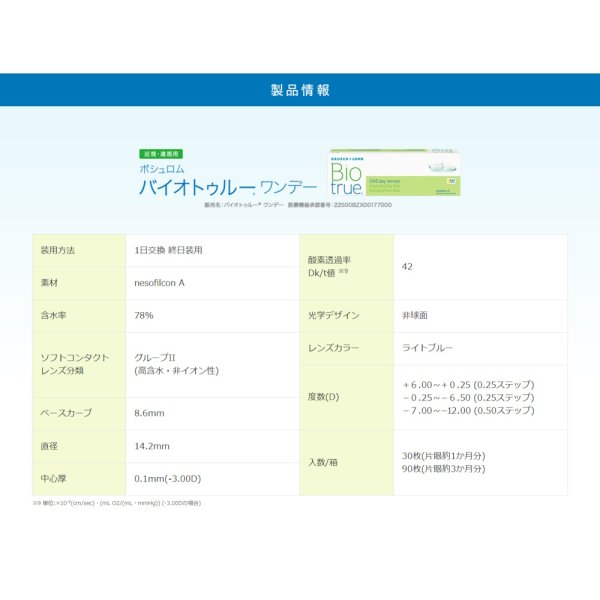Viewport: 600px width, 600px height.
Task: Select the 1日交換 終日装用 value
Action: 168,250
